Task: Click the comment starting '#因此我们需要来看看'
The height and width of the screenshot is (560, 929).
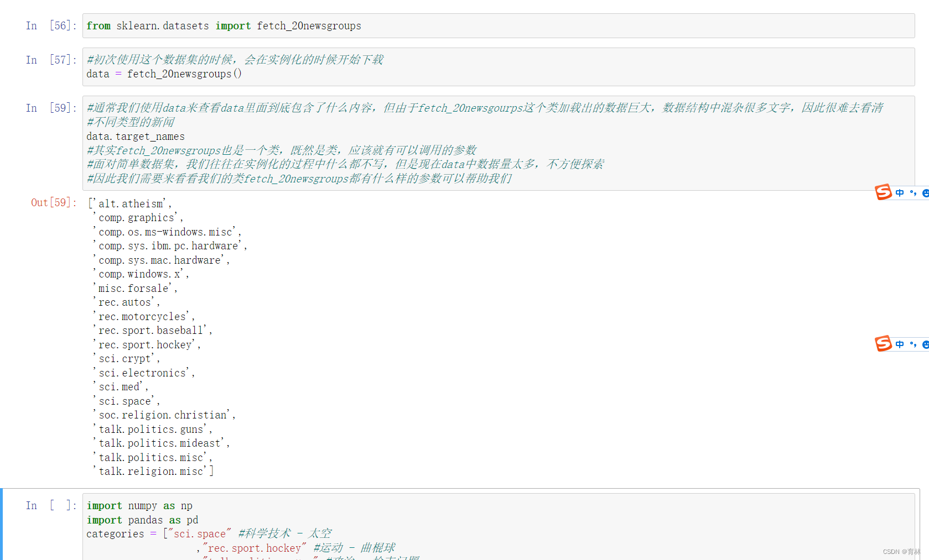Action: click(299, 179)
